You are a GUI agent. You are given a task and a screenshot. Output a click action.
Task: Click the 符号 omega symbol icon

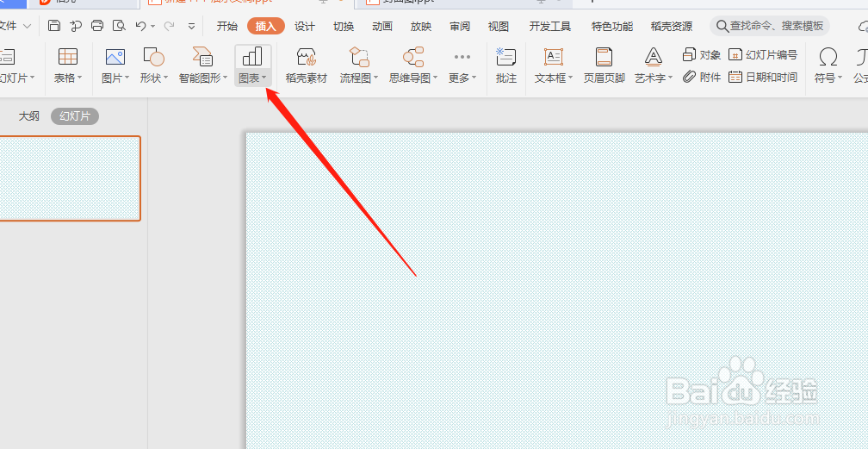pos(828,57)
